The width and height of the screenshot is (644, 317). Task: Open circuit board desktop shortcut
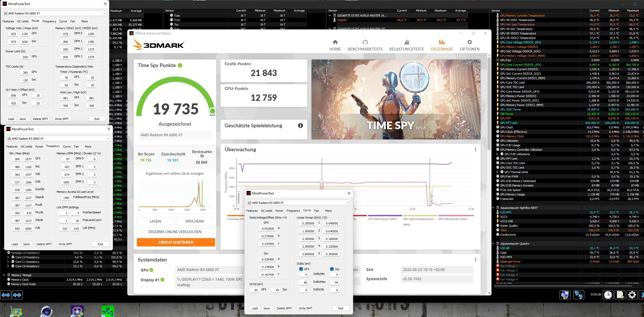pos(16,312)
